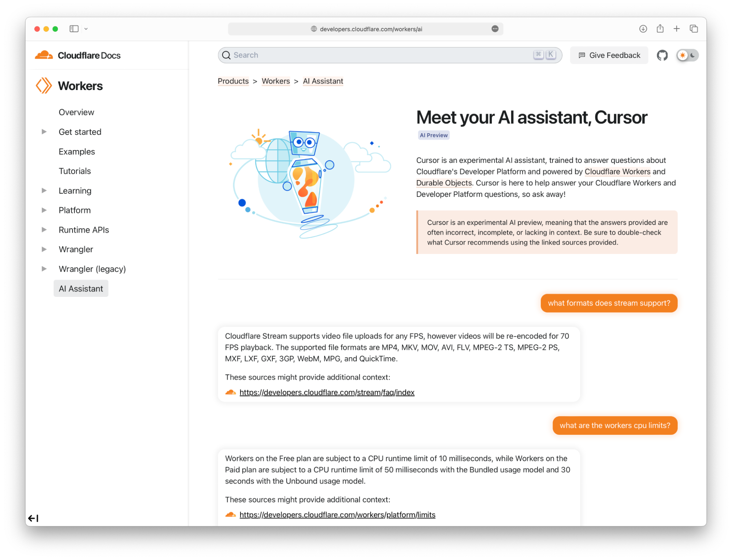Screen dimensions: 732x560
Task: Open the Safari downloads icon
Action: point(643,29)
